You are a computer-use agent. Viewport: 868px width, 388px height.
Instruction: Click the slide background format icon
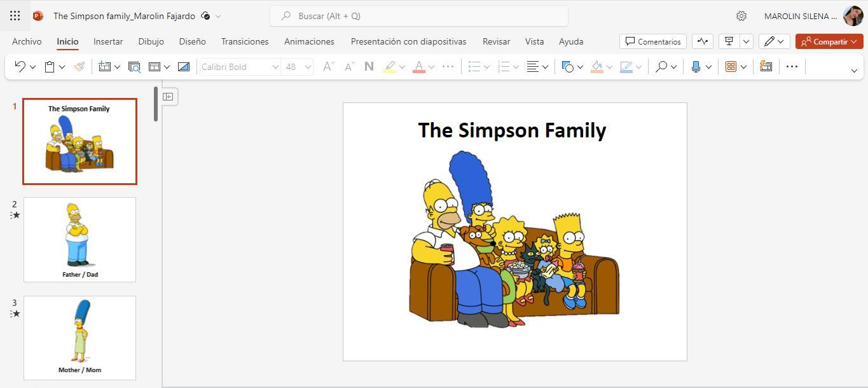point(184,66)
